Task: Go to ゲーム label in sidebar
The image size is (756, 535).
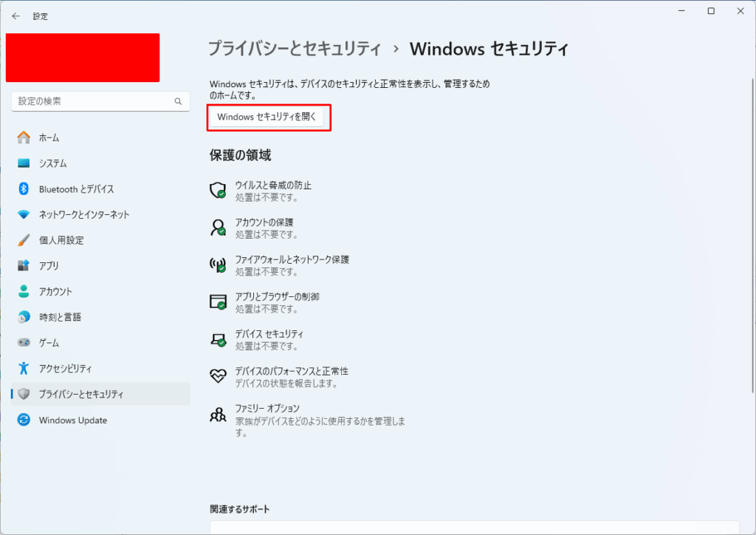Action: pyautogui.click(x=49, y=343)
